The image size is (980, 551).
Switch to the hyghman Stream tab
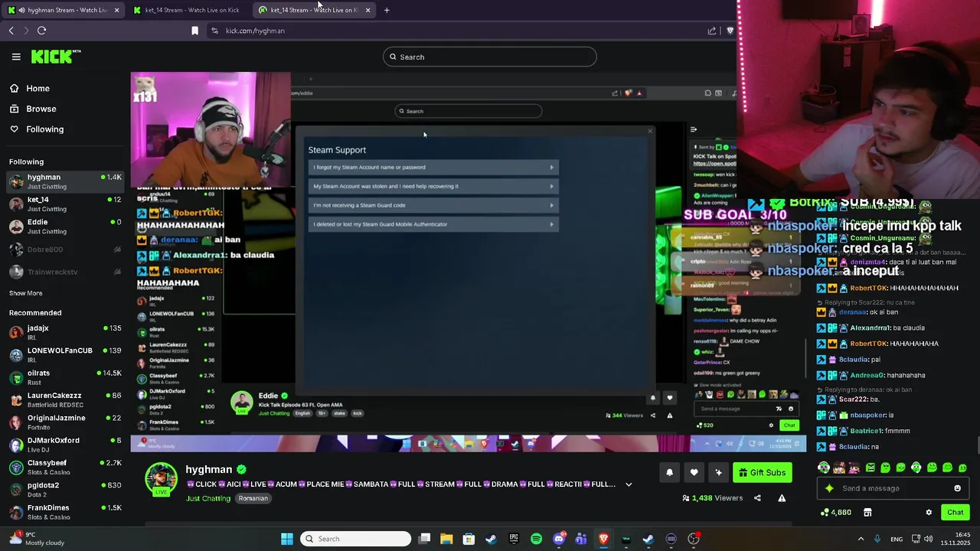click(x=63, y=10)
